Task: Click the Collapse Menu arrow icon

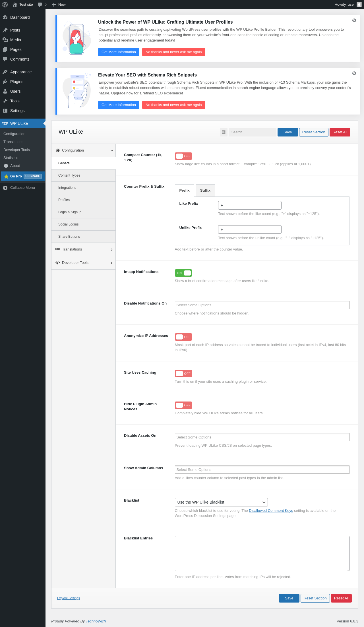Action: pos(5,188)
